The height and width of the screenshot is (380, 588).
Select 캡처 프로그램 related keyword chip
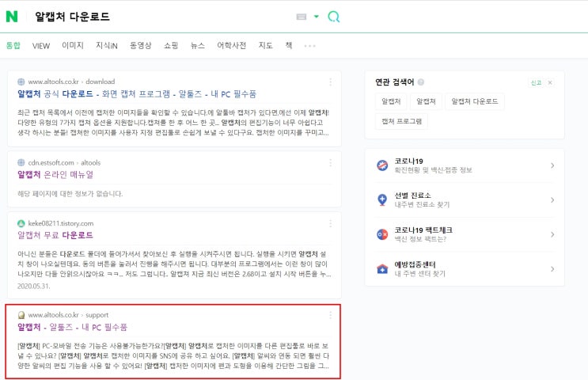pos(401,121)
